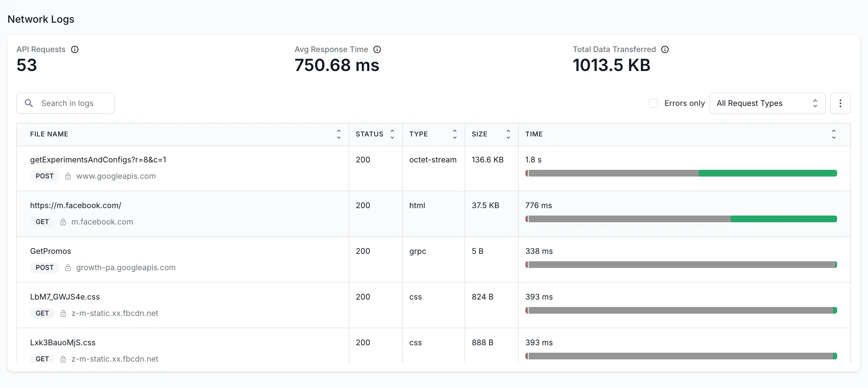Viewport: 868px width, 388px height.
Task: Enable the Errors only checkbox
Action: click(653, 103)
